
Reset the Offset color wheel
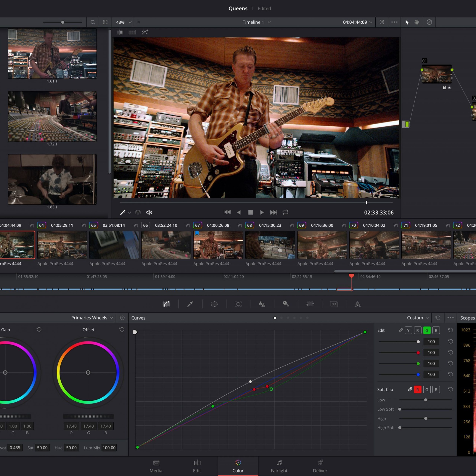coord(122,329)
